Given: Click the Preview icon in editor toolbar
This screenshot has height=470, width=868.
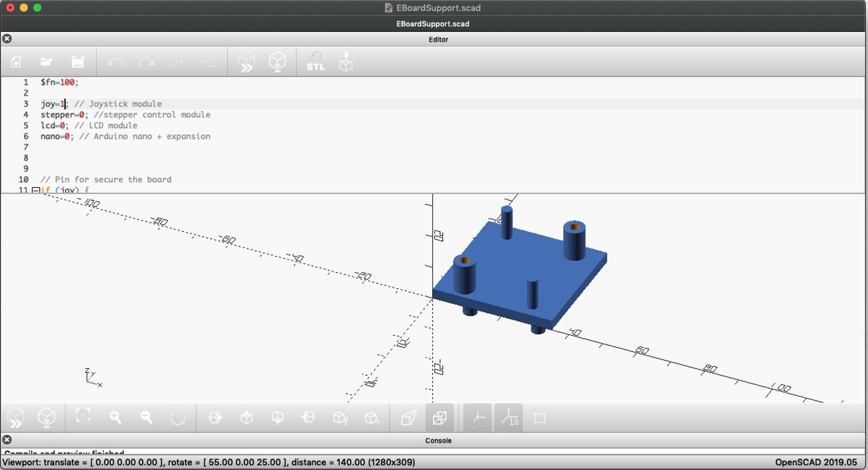Looking at the screenshot, I should [x=246, y=62].
